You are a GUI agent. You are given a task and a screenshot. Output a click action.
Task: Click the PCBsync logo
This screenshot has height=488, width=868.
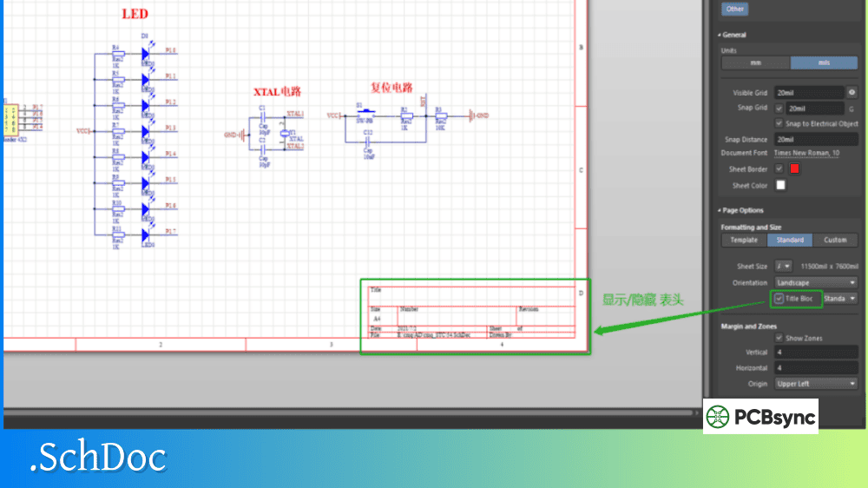coord(760,417)
